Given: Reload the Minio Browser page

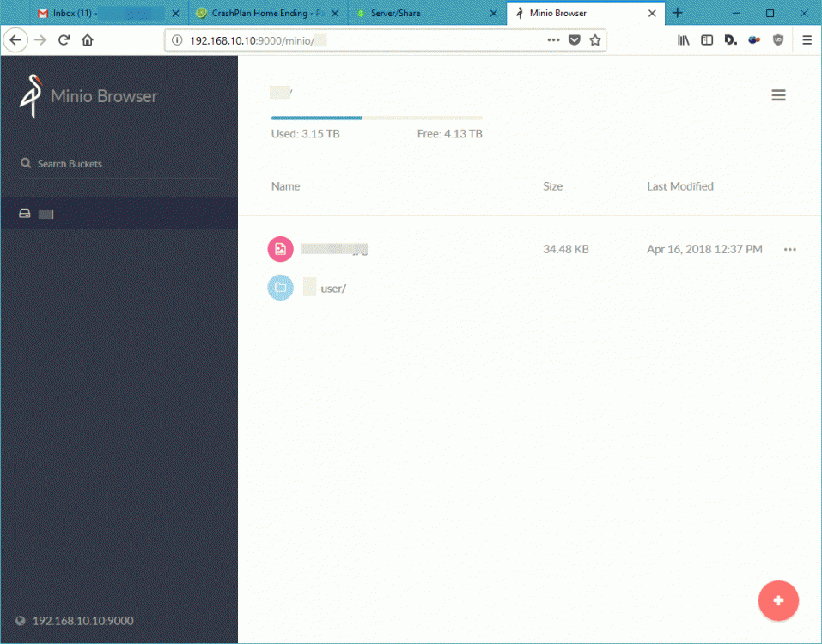Looking at the screenshot, I should [x=64, y=40].
